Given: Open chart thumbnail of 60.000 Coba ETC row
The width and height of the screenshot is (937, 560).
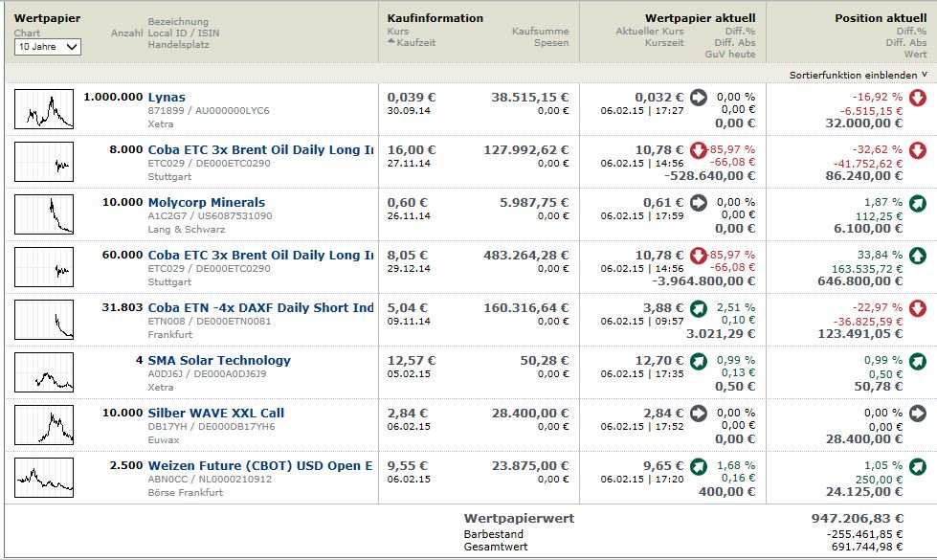Looking at the screenshot, I should pyautogui.click(x=44, y=266).
